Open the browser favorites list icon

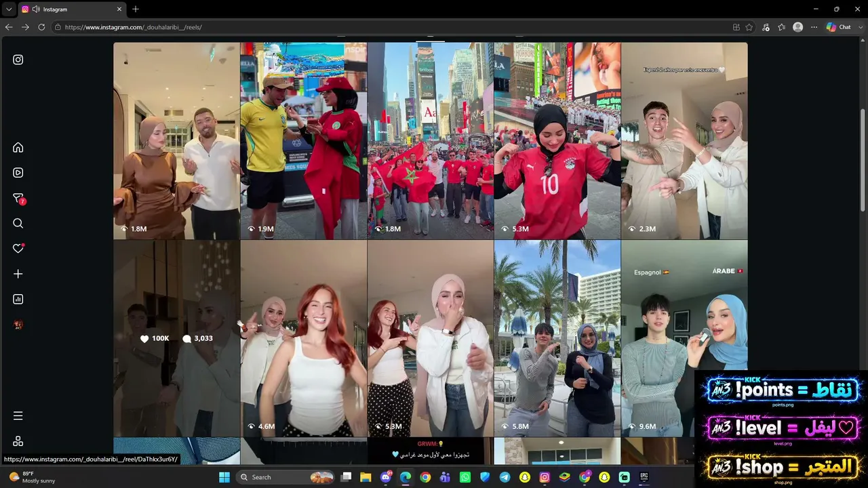pos(782,27)
